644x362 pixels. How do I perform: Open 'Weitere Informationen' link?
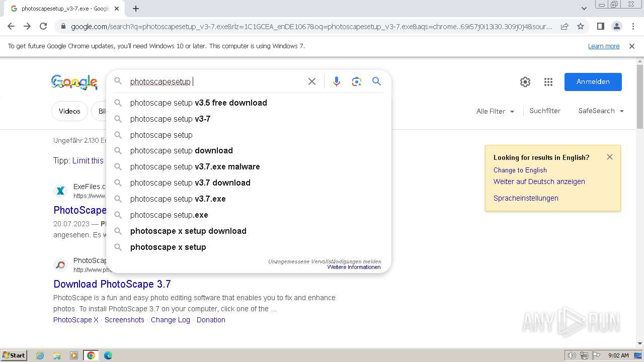click(x=354, y=267)
